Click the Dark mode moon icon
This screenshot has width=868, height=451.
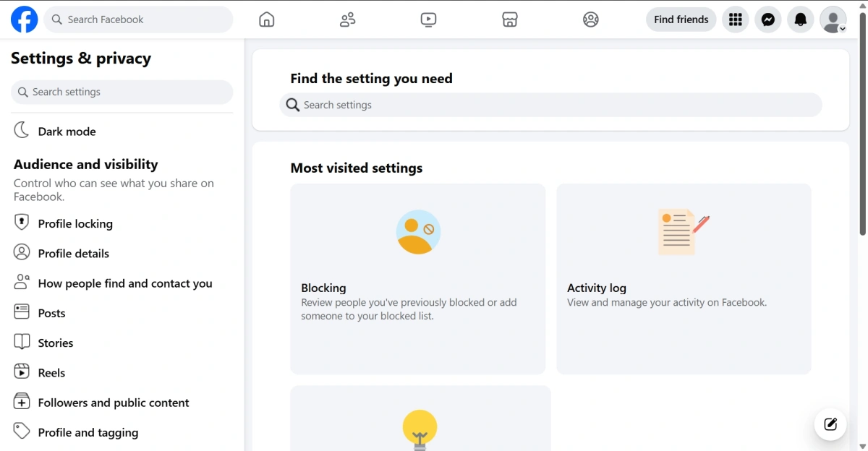tap(22, 130)
